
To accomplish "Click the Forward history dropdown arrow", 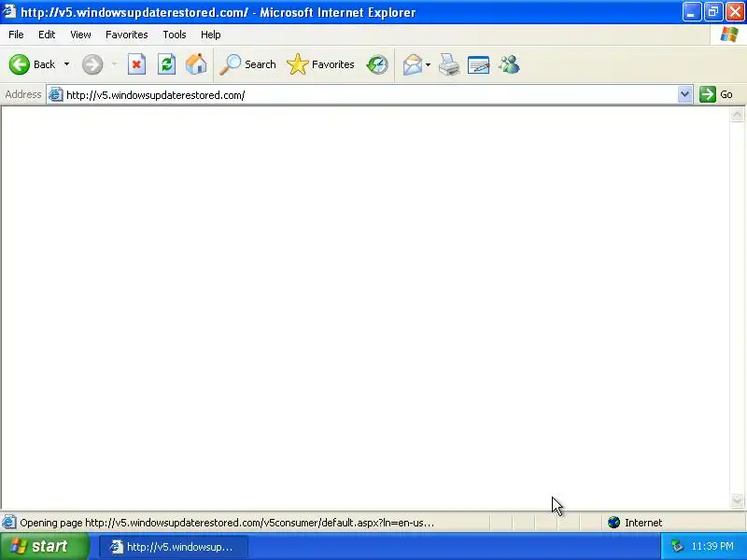I will point(114,64).
